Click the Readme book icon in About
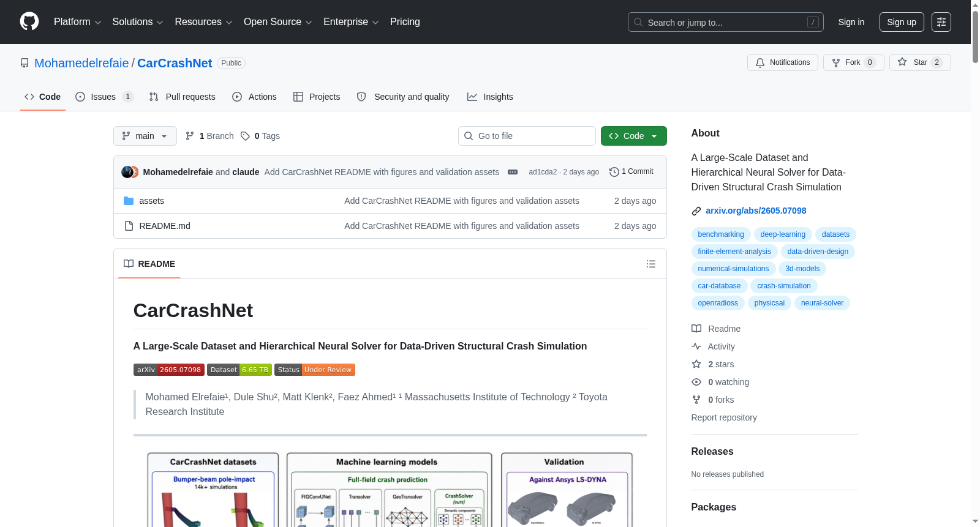The height and width of the screenshot is (527, 980). tap(696, 329)
